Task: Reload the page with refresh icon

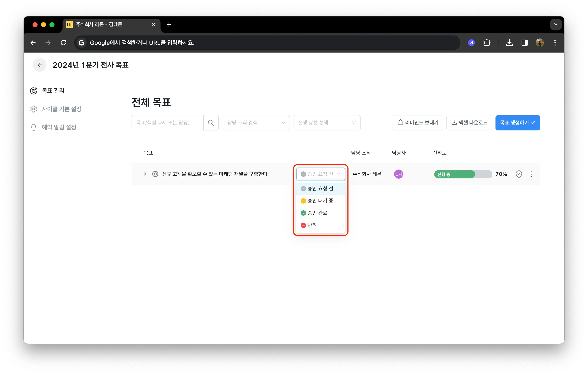Action: pyautogui.click(x=64, y=43)
